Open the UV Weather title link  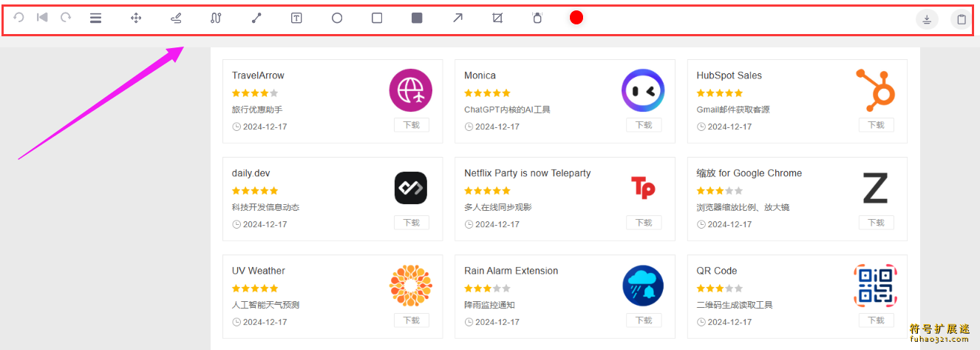pyautogui.click(x=259, y=271)
